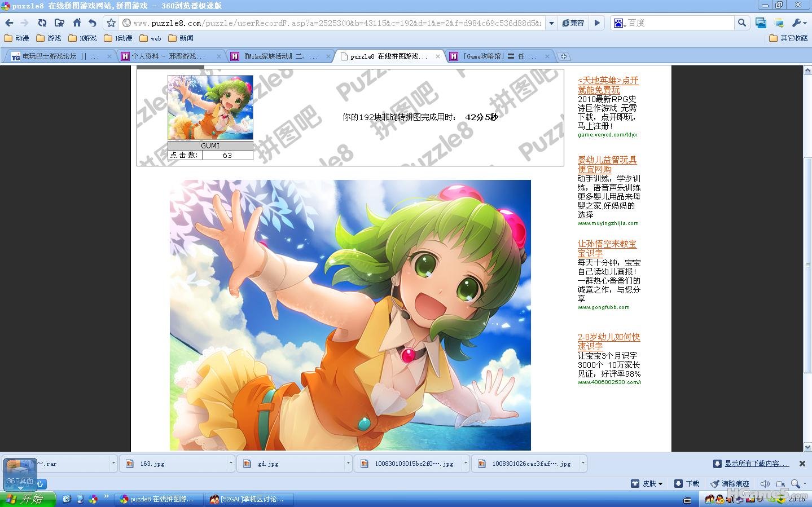The height and width of the screenshot is (507, 812).
Task: Expand the dropdown arrow for gd.jpg
Action: coord(348,464)
